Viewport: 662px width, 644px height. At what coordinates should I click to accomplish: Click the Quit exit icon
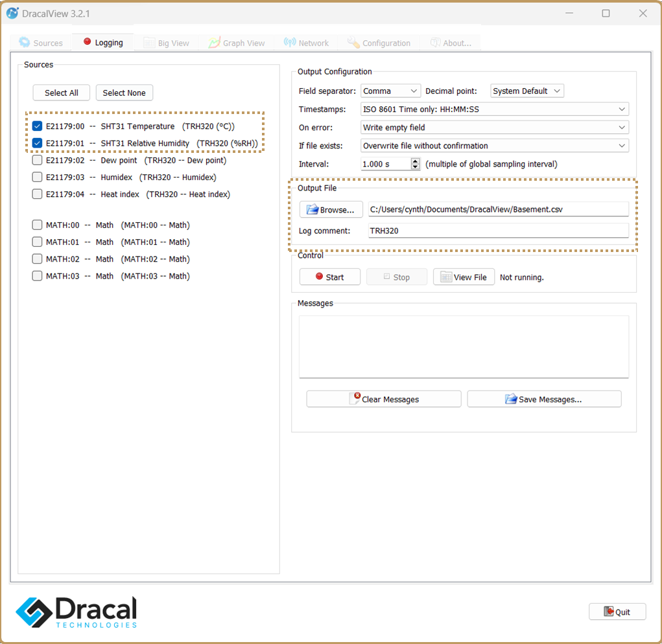[x=609, y=612]
